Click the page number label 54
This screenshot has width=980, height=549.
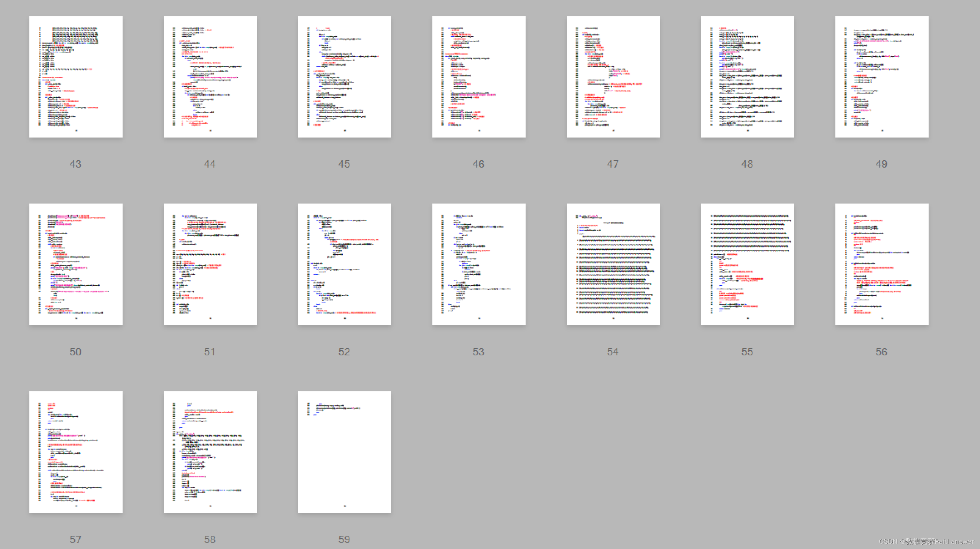[x=613, y=352]
